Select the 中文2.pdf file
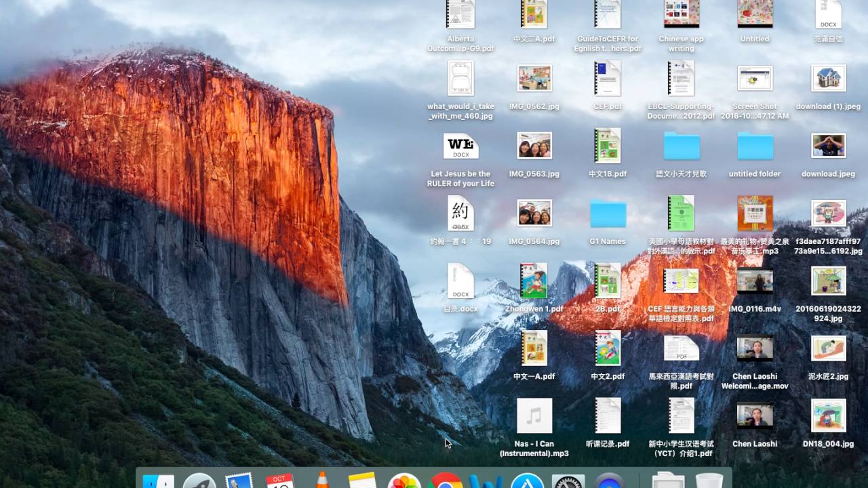Screen dimensions: 868x488 point(608,348)
